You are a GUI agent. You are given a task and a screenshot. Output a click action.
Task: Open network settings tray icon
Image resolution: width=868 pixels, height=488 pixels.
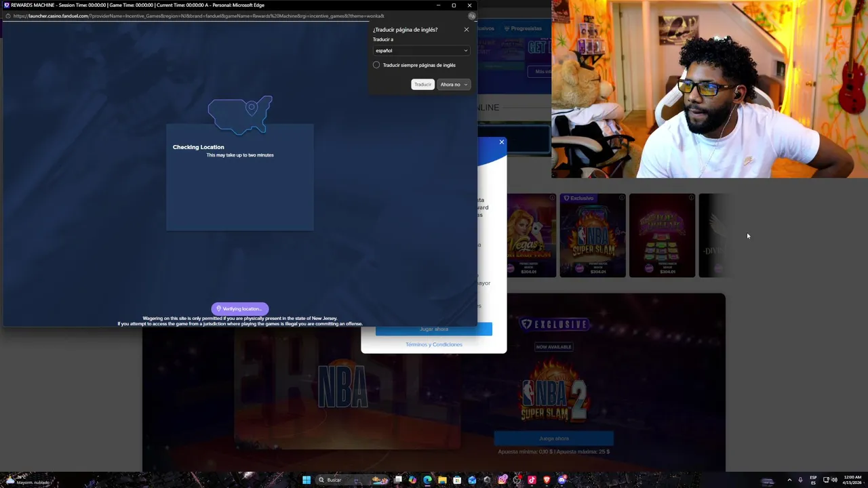[x=826, y=480]
